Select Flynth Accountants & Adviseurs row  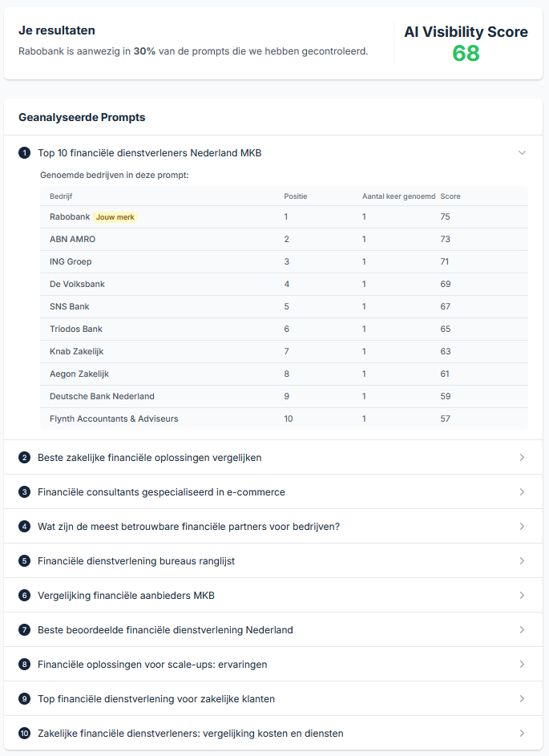(284, 418)
